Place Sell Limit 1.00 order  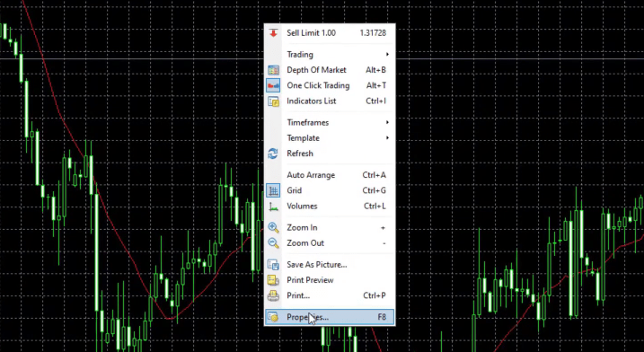[330, 33]
